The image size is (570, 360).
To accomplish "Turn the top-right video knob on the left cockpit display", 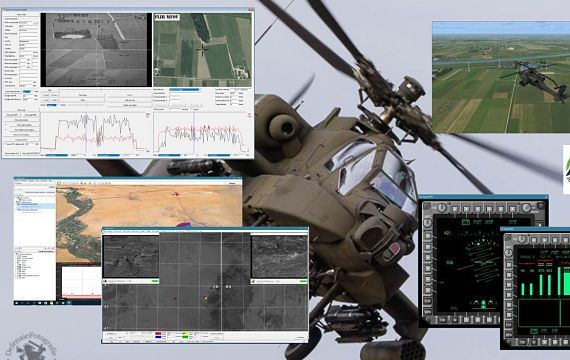I will click(526, 208).
